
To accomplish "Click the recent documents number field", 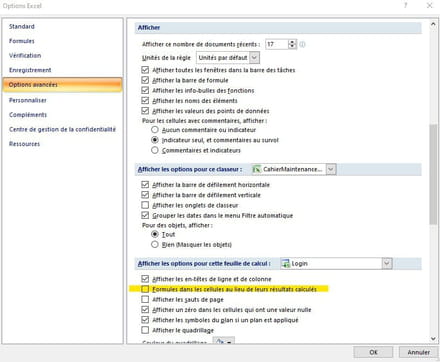I will click(277, 44).
